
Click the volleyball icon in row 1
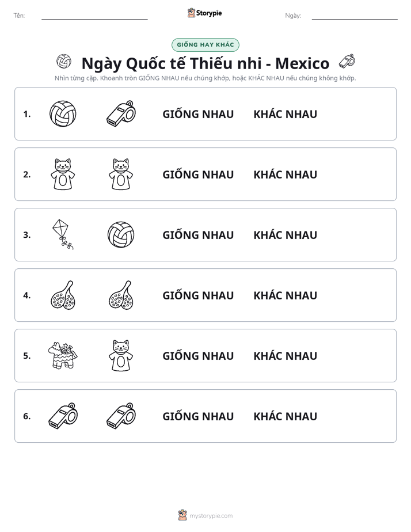[x=63, y=113]
